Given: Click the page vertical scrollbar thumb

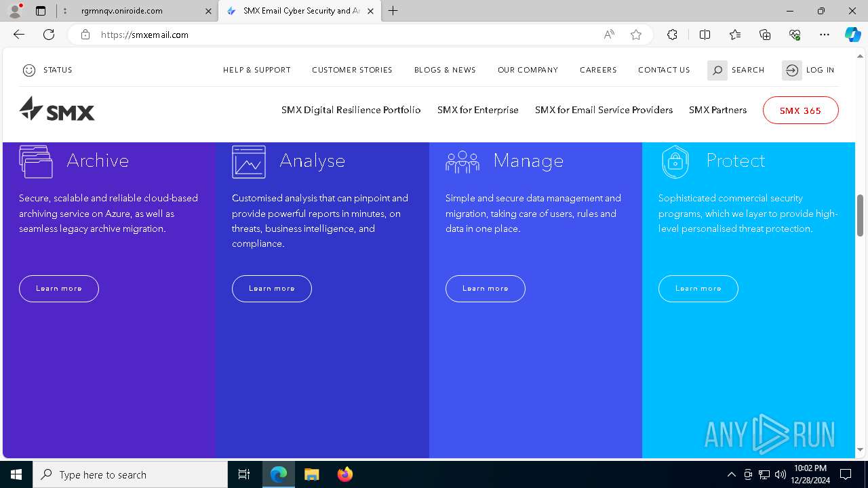Looking at the screenshot, I should (861, 216).
